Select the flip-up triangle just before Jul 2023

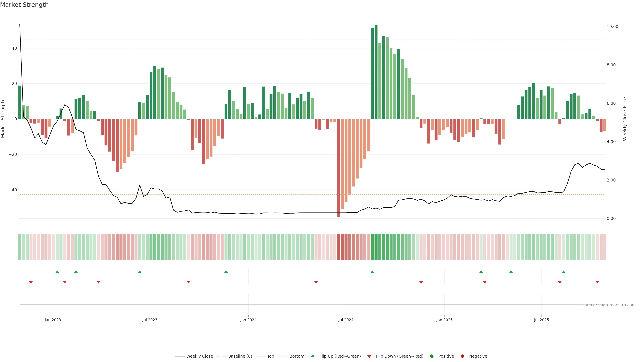point(140,272)
